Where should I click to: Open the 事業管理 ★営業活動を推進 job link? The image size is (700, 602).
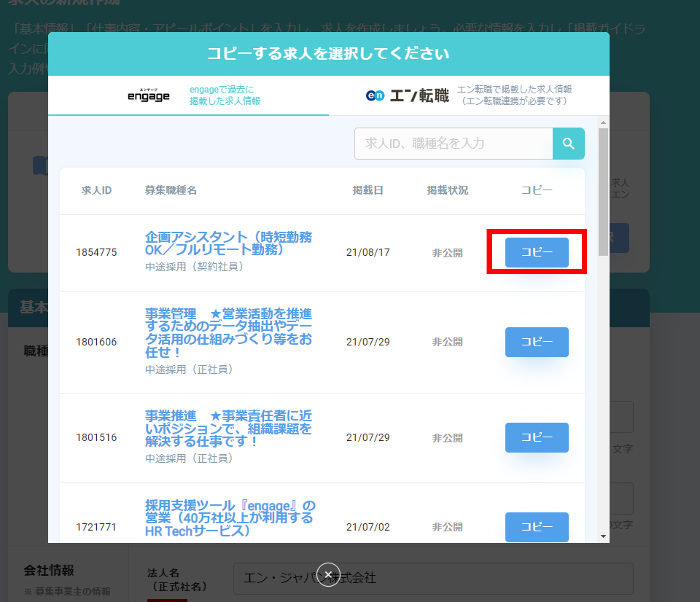tap(228, 332)
